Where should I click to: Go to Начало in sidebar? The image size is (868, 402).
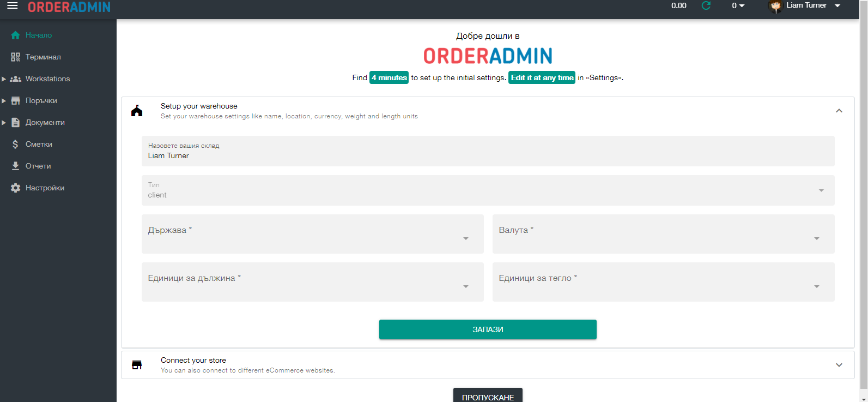pos(39,35)
